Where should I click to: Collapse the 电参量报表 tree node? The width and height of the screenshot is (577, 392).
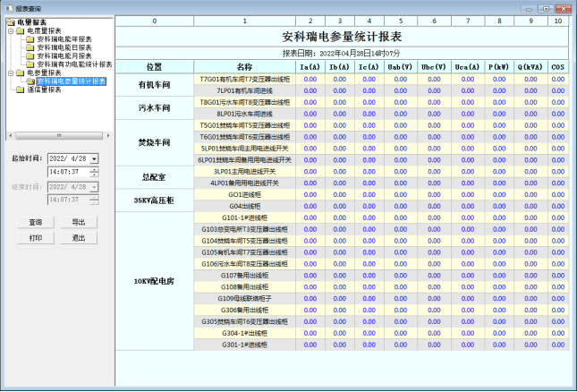click(11, 72)
